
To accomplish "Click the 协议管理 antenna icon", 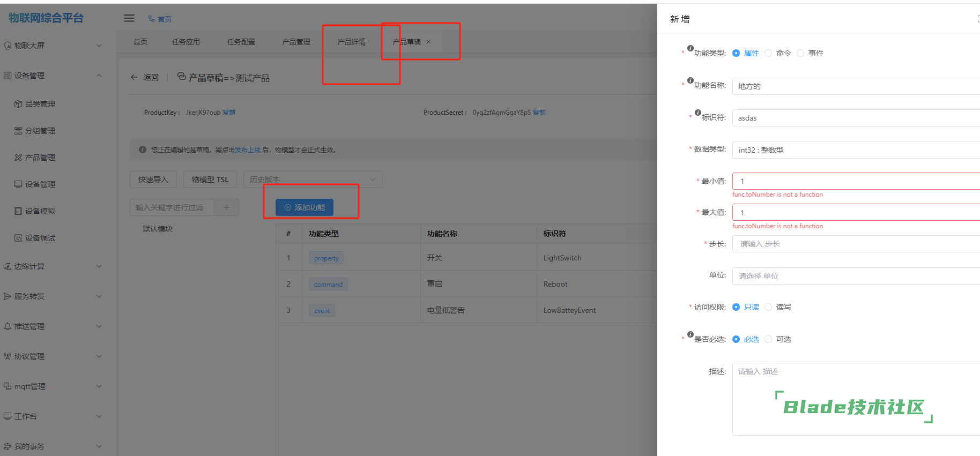I will tap(8, 356).
